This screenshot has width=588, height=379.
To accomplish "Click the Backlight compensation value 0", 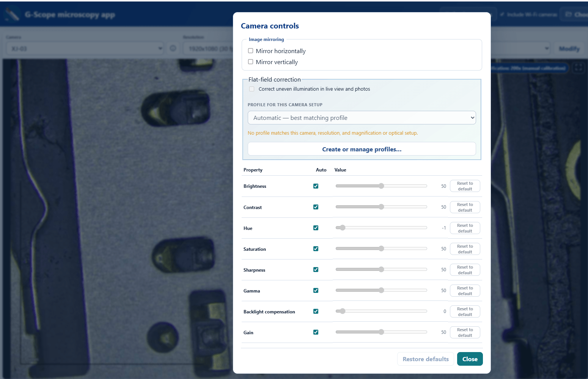I will (x=445, y=311).
